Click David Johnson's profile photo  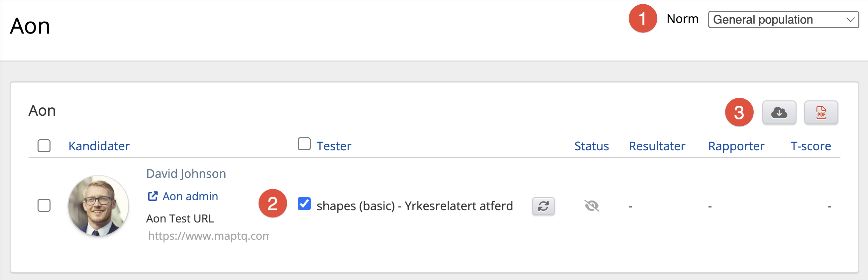(x=98, y=206)
